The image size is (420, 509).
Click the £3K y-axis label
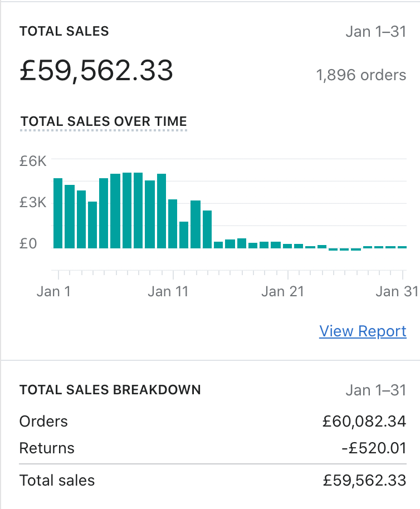click(33, 203)
